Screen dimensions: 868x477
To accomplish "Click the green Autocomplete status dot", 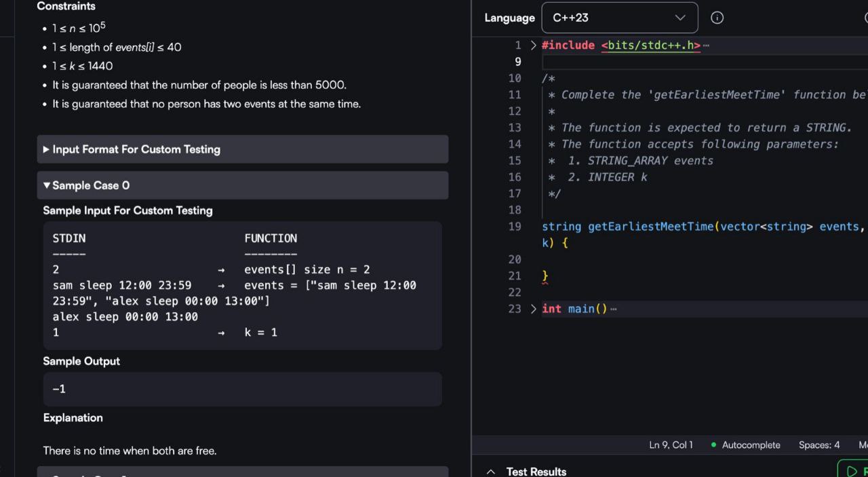I will (x=713, y=445).
